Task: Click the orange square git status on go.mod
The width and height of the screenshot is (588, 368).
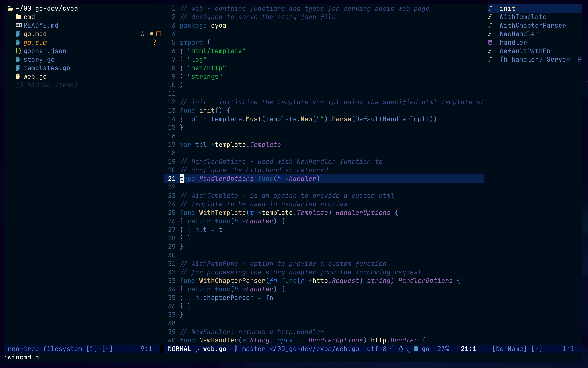Action: coord(159,34)
